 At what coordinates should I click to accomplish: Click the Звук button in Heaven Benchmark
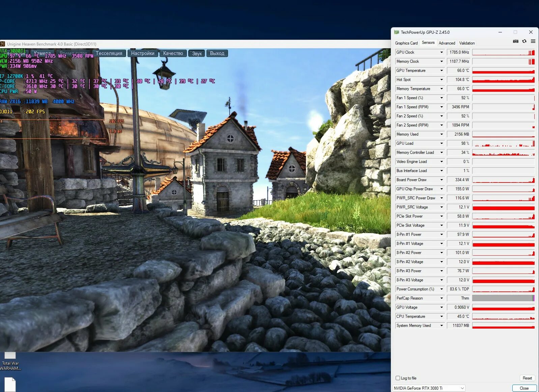[x=197, y=53]
